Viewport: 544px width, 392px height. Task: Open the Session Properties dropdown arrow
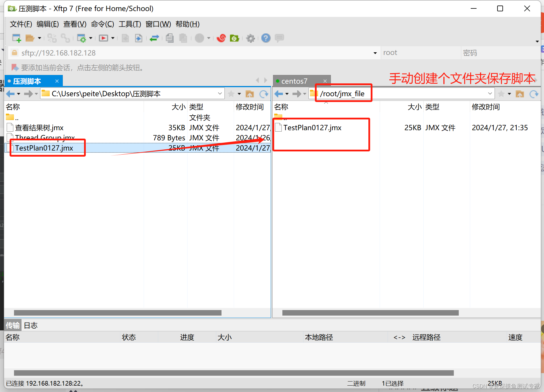91,38
